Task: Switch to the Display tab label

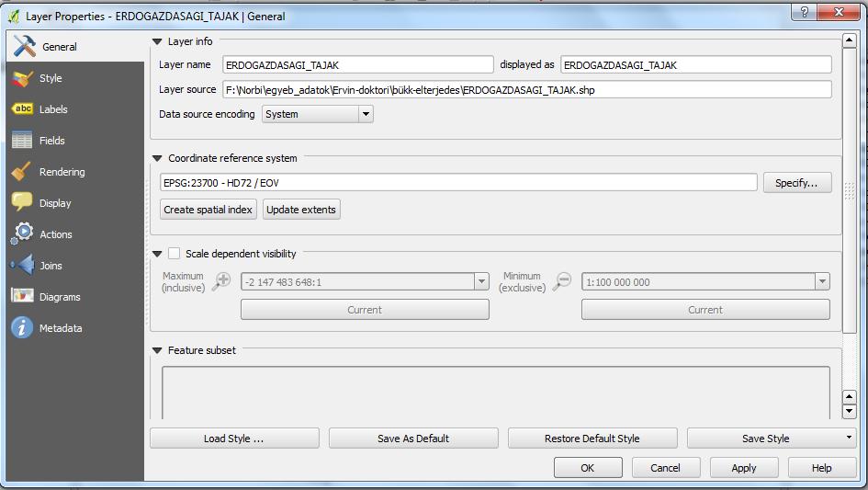Action: 55,203
